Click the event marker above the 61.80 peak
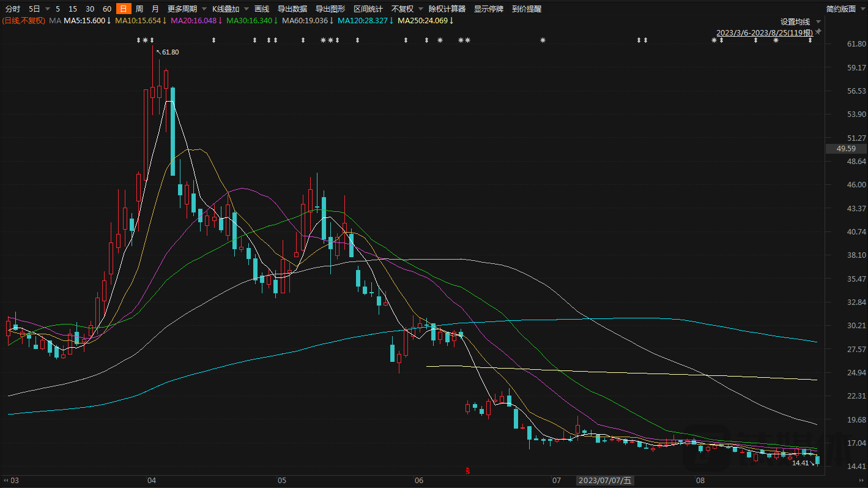The height and width of the screenshot is (488, 868). [152, 40]
